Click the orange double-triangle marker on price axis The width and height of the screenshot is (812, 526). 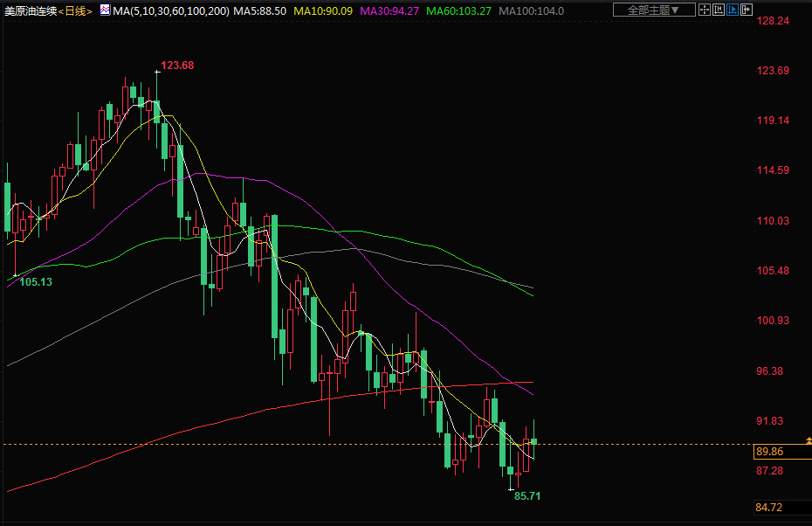(x=807, y=439)
